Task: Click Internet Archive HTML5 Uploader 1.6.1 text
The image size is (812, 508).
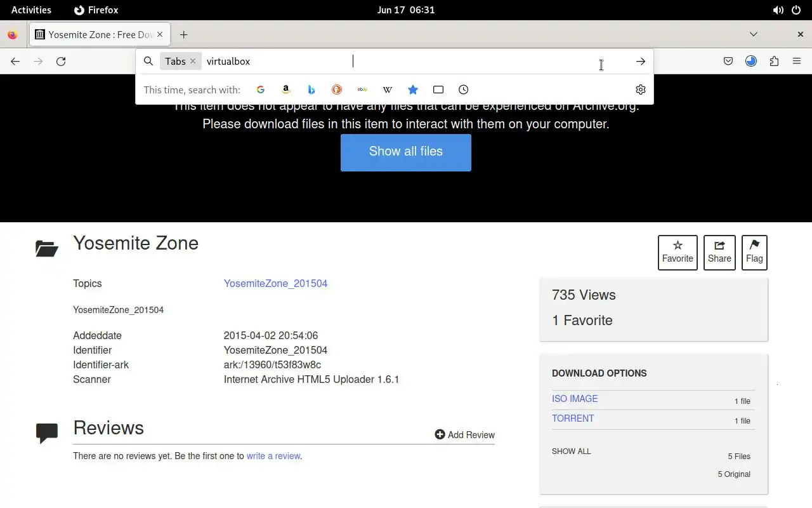Action: pyautogui.click(x=311, y=380)
